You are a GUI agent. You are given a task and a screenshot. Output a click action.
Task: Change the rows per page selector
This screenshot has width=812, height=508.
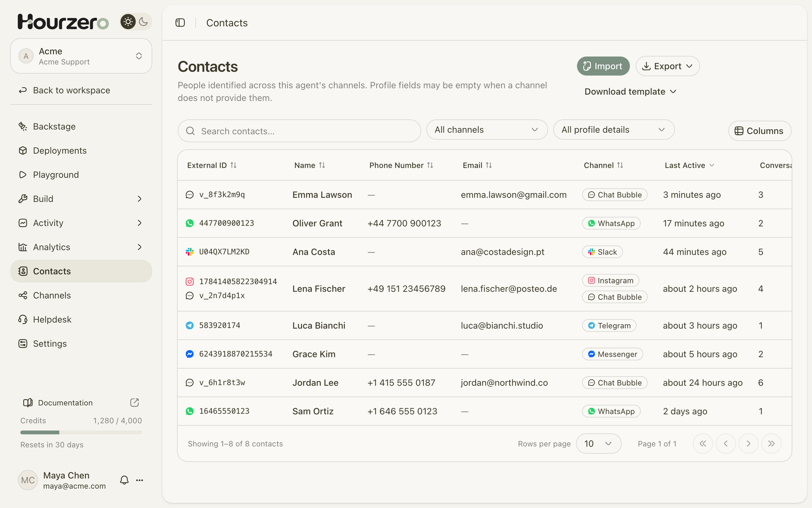pyautogui.click(x=599, y=444)
